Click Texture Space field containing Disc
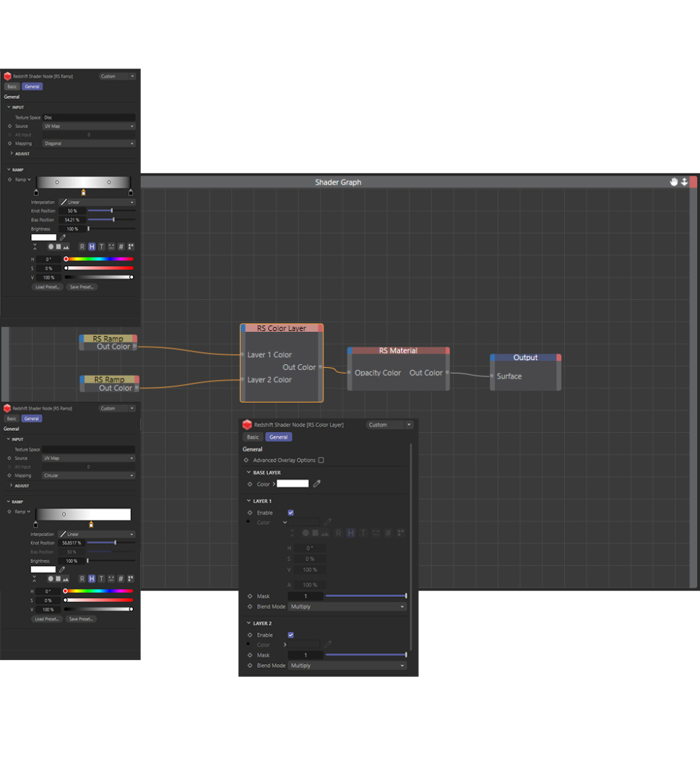 pyautogui.click(x=88, y=117)
